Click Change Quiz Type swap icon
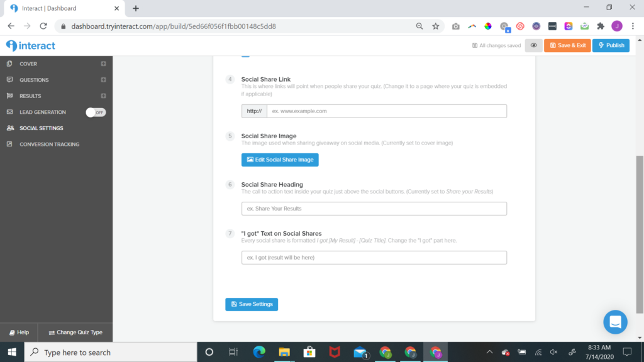 click(52, 333)
